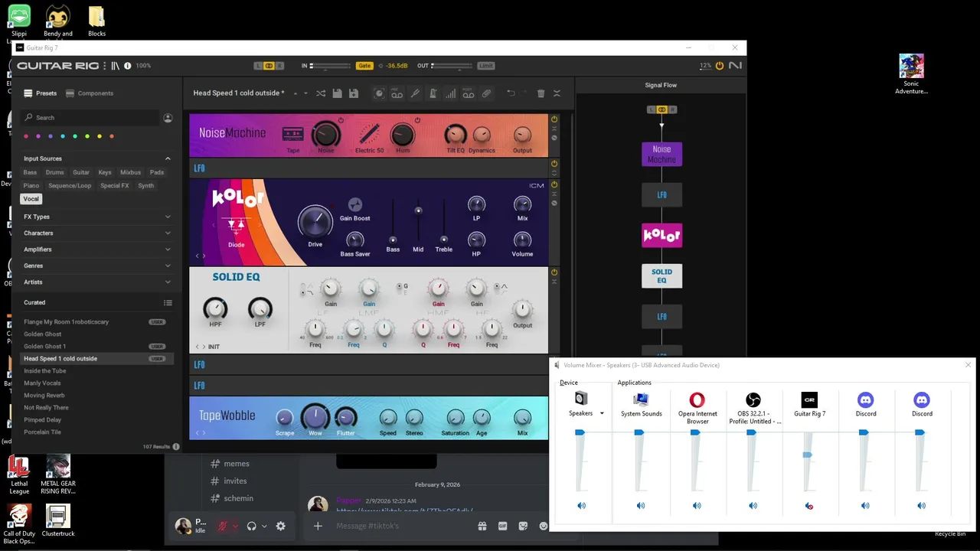Open Discord headphone output options arrow

(264, 526)
